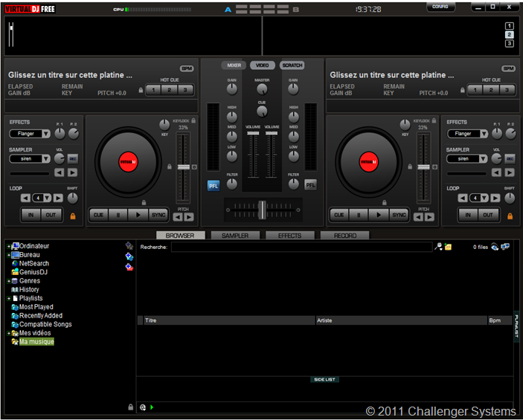Viewport: 523px width, 420px height.
Task: Click add filter folder red icon
Action: (x=129, y=267)
